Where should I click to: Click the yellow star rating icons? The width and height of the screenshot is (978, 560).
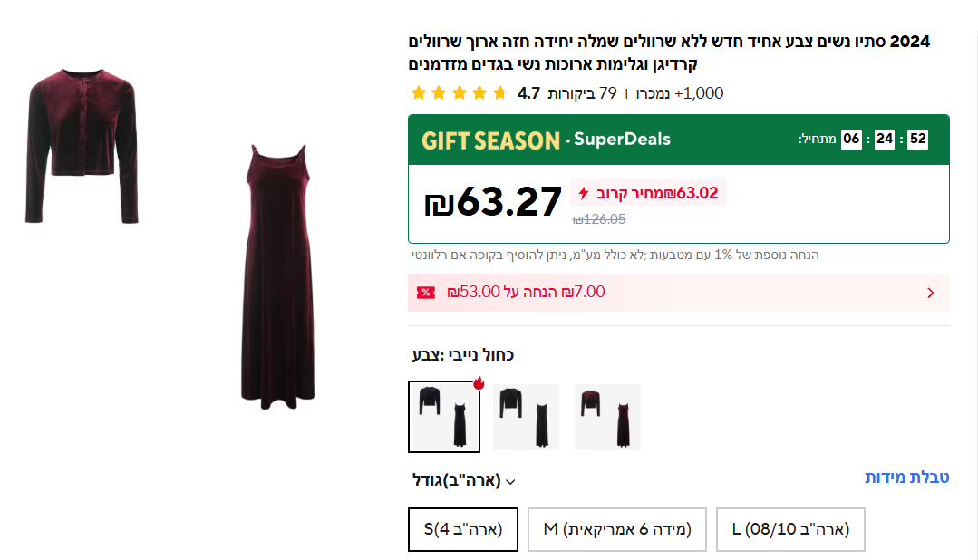[x=459, y=92]
